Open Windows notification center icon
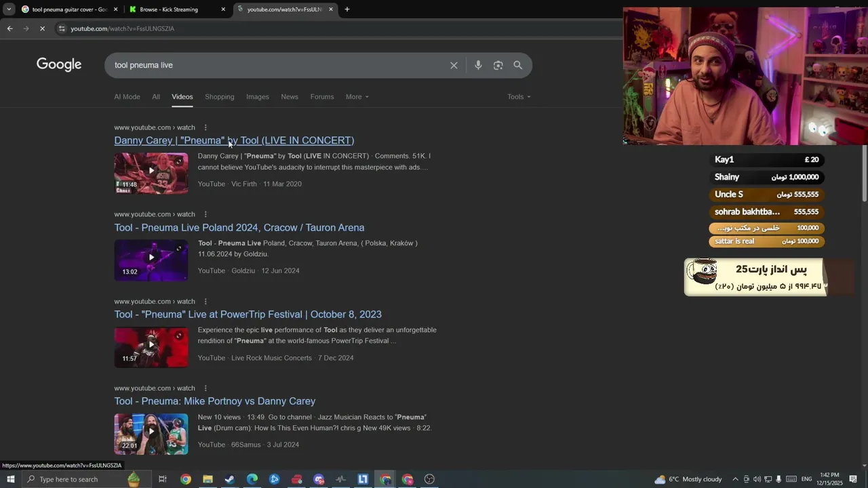The width and height of the screenshot is (868, 488). (853, 479)
